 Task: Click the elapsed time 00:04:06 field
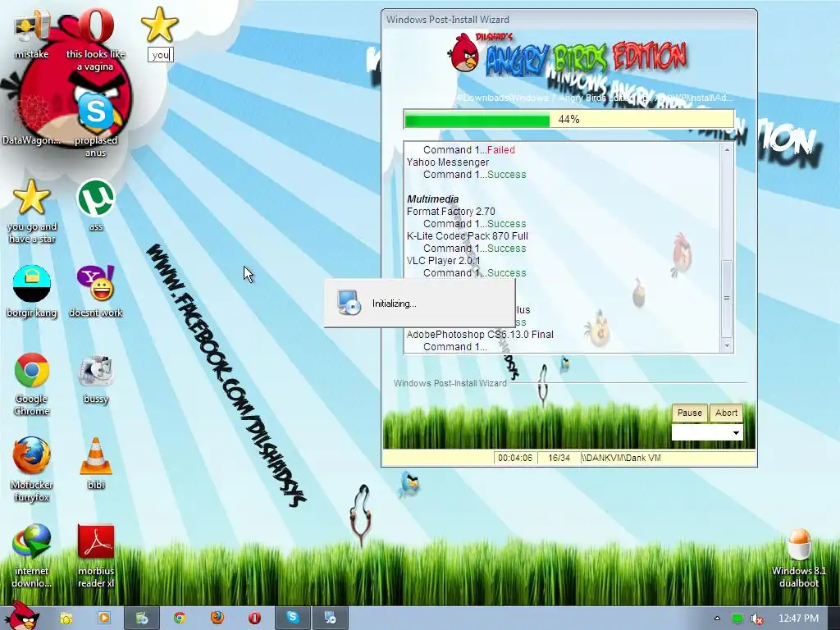[515, 458]
